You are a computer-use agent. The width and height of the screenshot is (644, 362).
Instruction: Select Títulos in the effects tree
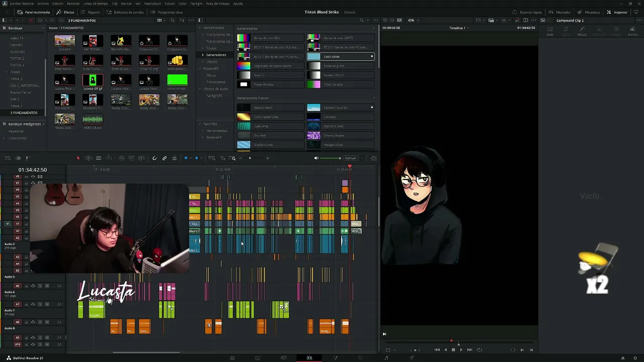pyautogui.click(x=211, y=48)
